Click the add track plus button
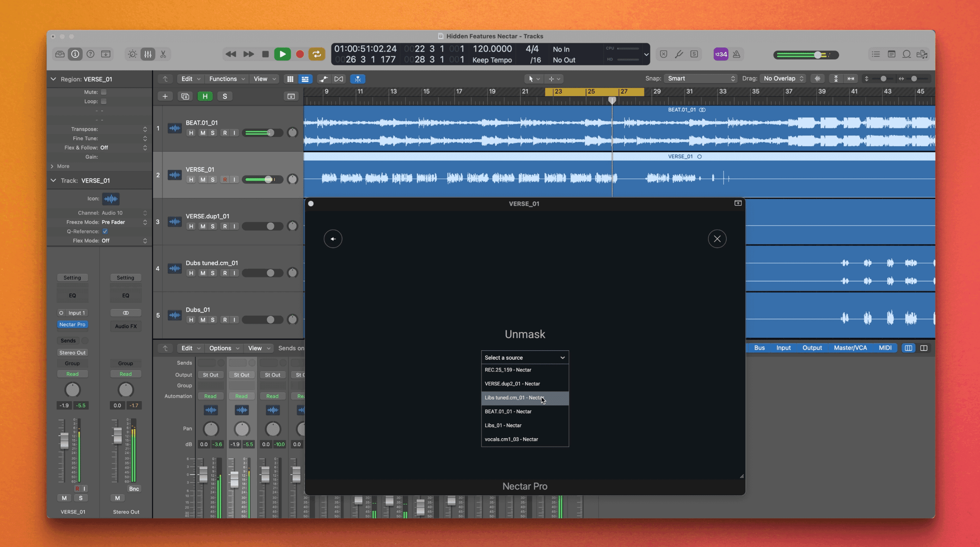 pyautogui.click(x=165, y=96)
